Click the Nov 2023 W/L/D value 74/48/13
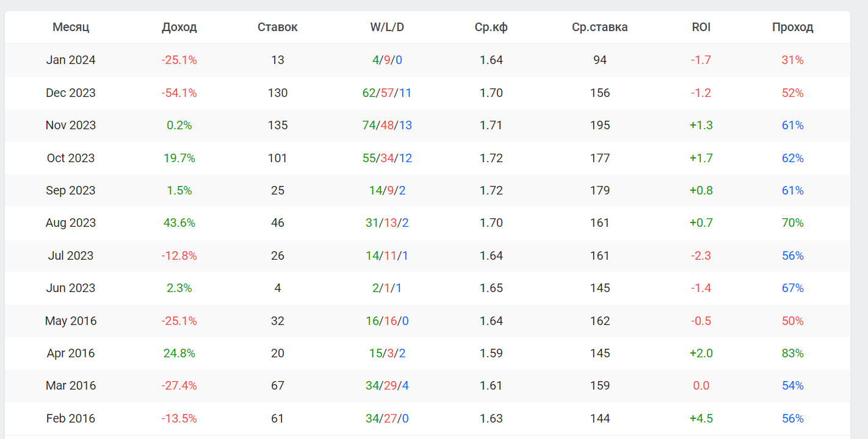The image size is (868, 439). [x=387, y=126]
